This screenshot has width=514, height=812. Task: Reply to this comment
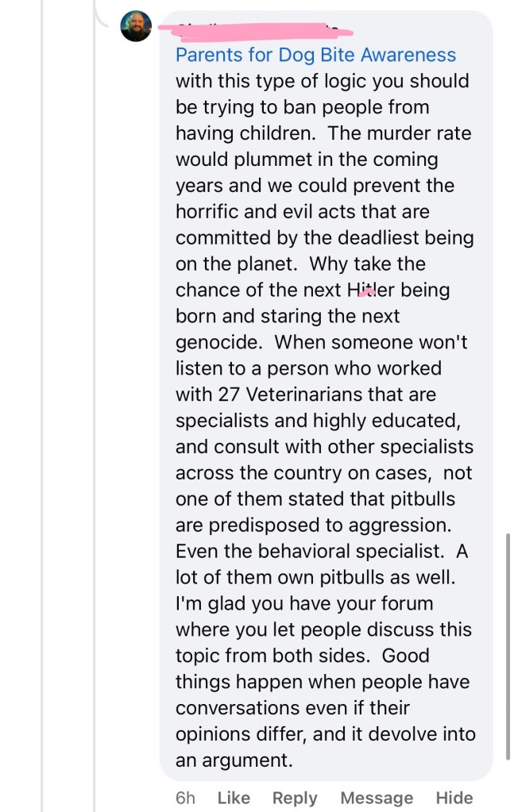coord(295,798)
